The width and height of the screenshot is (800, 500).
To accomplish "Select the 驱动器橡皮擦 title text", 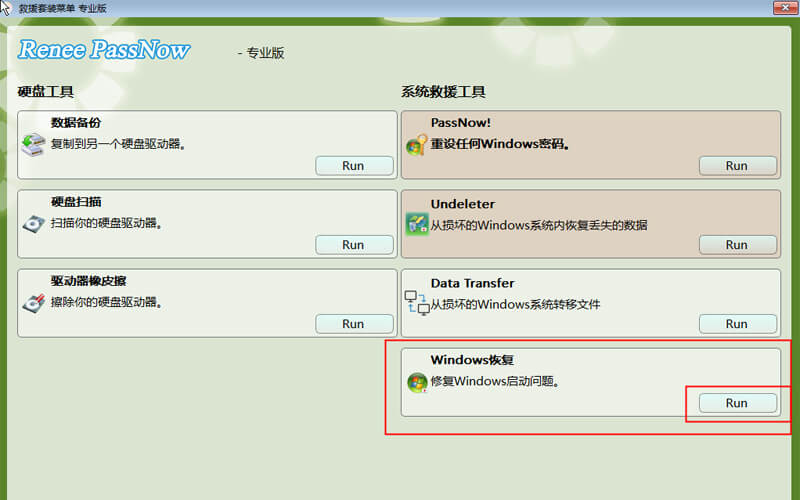I will pos(89,281).
